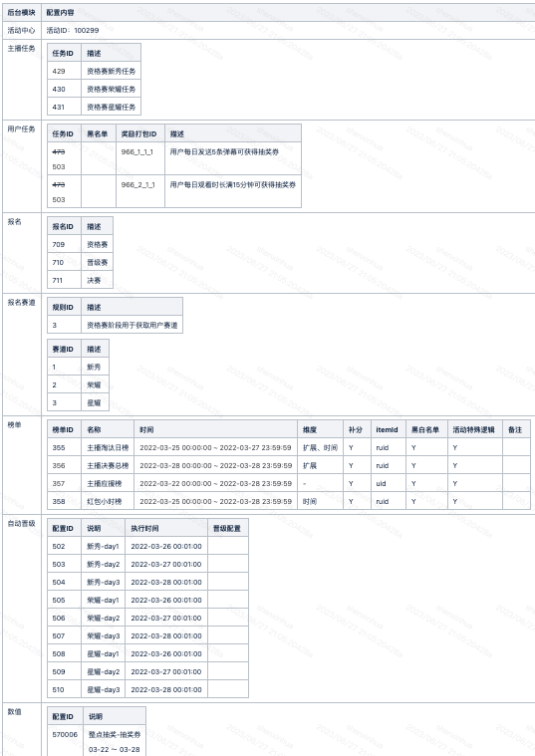Viewport: 535px width, 756px height.
Task: Click 用户任务 module label
Action: click(x=21, y=128)
